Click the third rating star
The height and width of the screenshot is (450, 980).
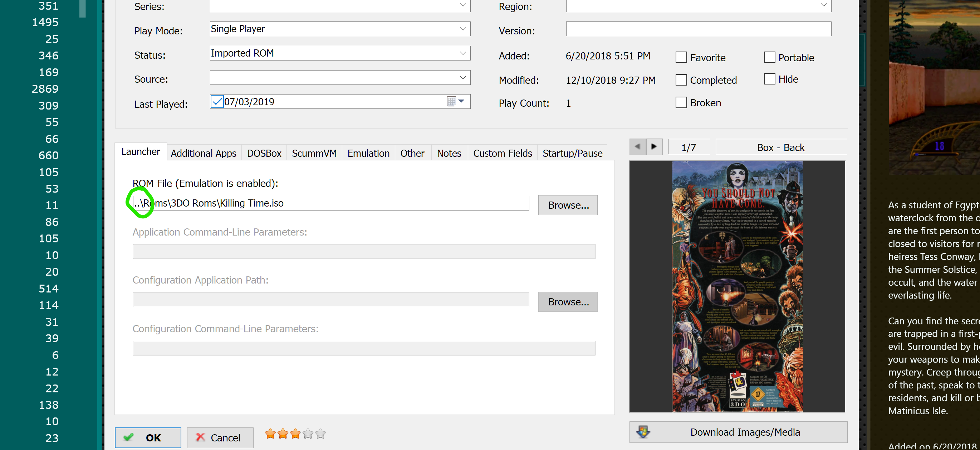pos(295,434)
